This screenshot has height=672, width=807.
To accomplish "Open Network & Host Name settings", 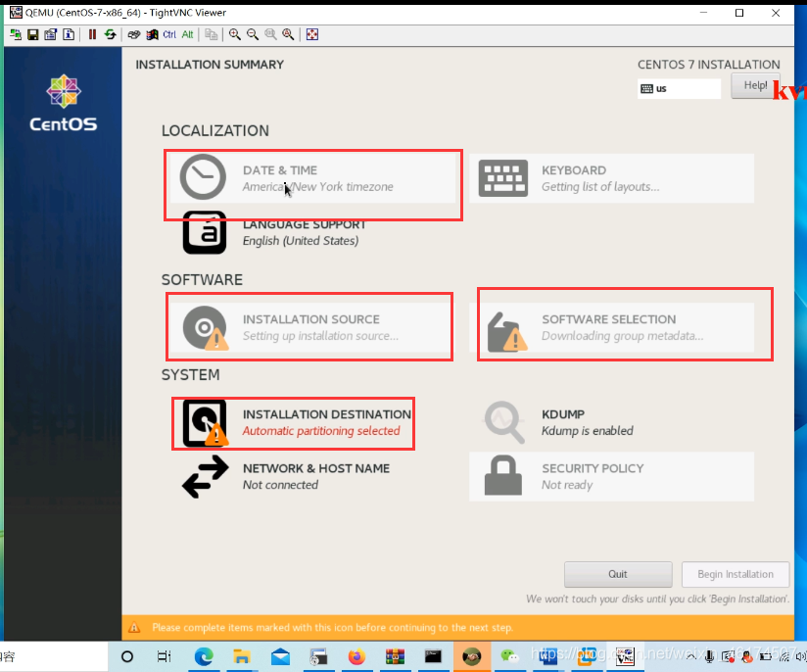I will click(x=313, y=477).
